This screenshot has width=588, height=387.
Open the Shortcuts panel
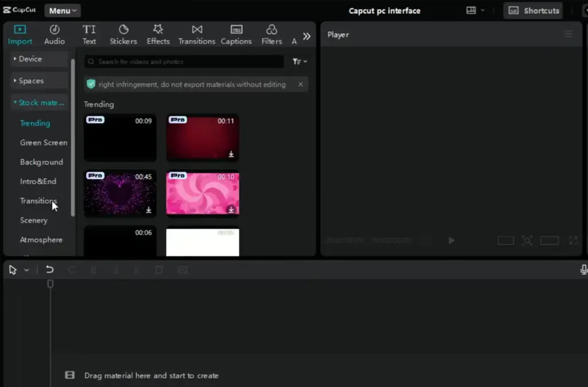pos(532,10)
